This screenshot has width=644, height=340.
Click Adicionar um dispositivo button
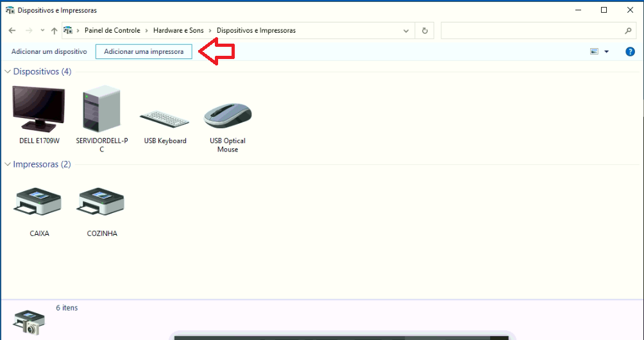point(49,52)
